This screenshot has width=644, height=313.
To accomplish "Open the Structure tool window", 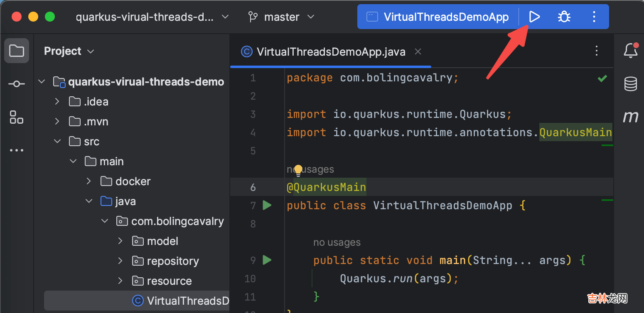I will click(x=17, y=117).
